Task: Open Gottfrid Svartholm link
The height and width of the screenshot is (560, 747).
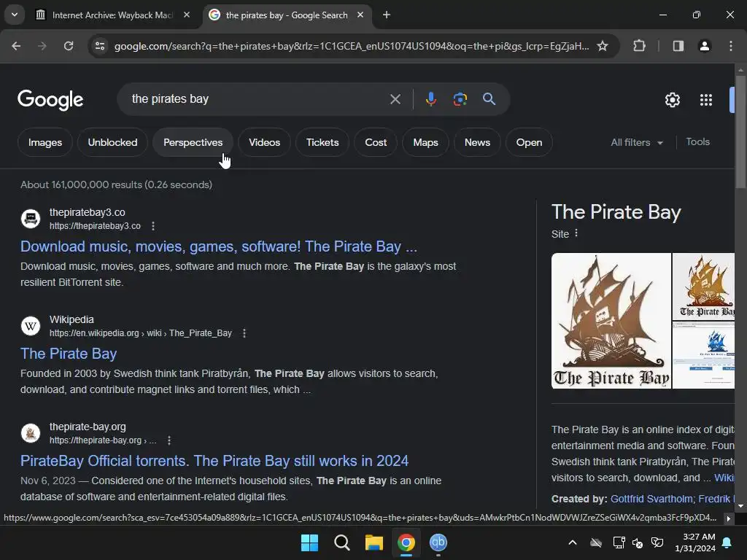Action: [651, 499]
